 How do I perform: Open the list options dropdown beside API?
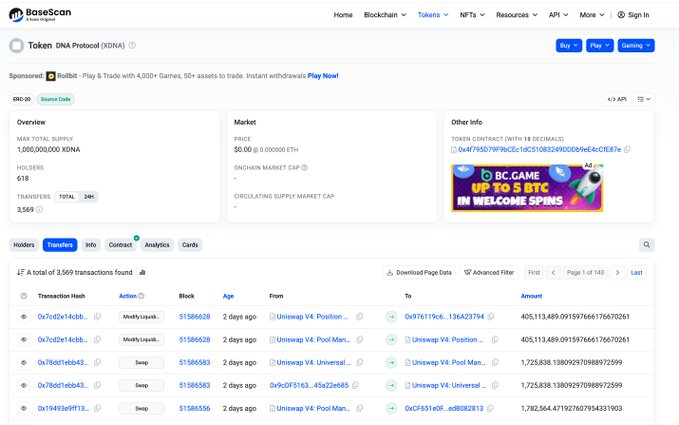[644, 99]
